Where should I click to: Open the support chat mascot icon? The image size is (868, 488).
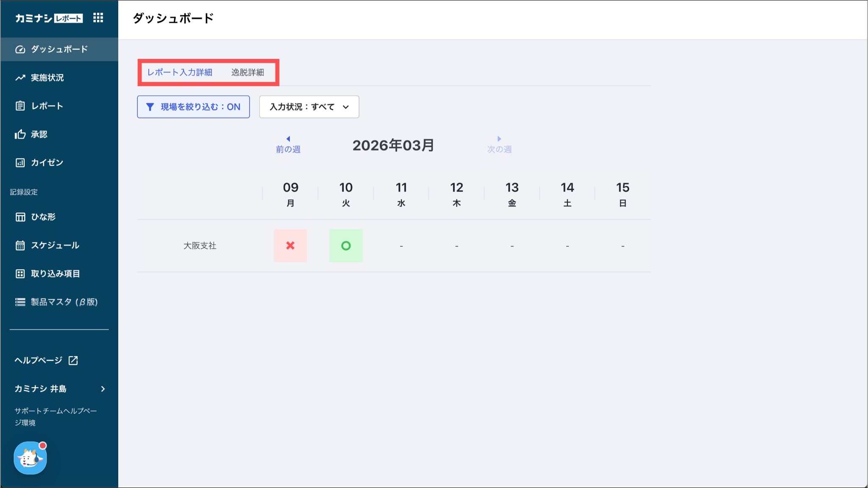click(x=30, y=458)
